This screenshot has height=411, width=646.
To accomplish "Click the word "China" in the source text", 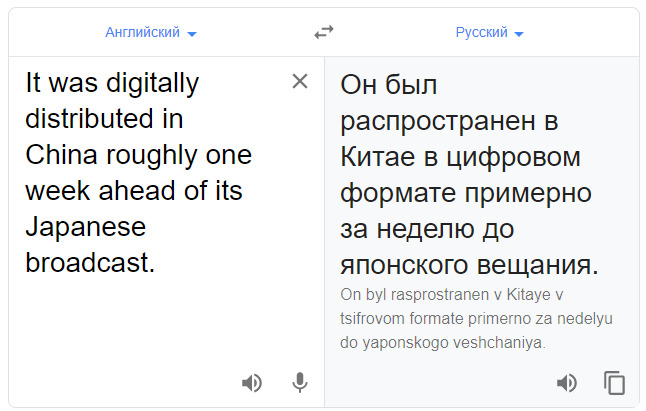I will 60,155.
